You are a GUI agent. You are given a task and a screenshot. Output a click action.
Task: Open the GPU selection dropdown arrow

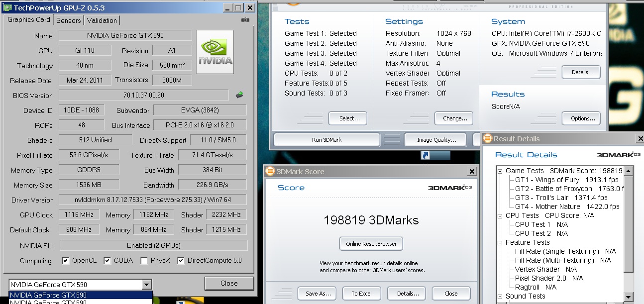tap(146, 285)
